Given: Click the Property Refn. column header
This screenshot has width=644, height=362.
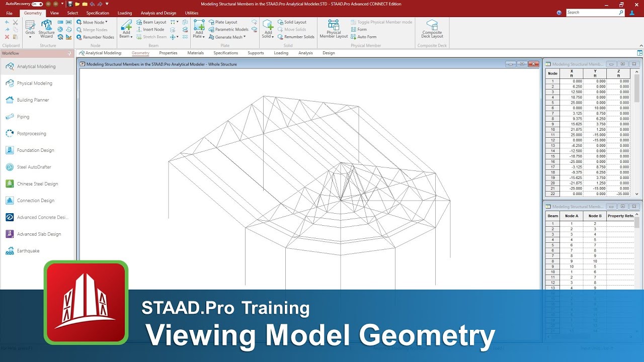Looking at the screenshot, I should pyautogui.click(x=620, y=216).
